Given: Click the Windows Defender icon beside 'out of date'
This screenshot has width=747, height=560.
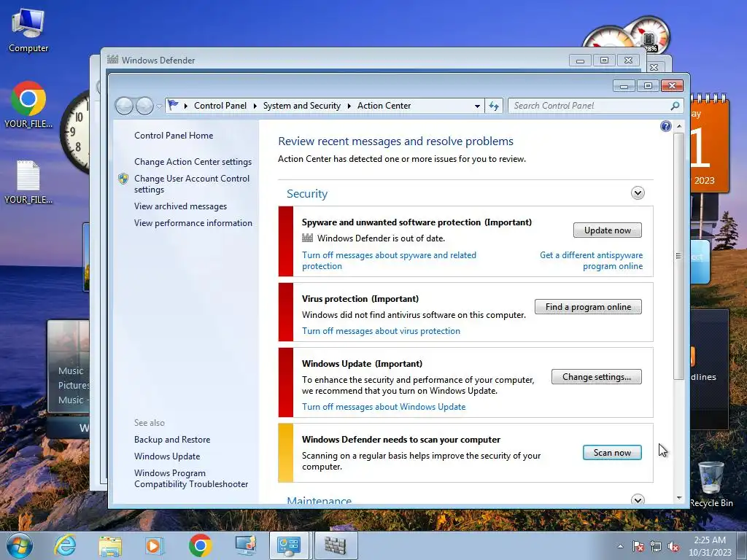Looking at the screenshot, I should (x=308, y=238).
